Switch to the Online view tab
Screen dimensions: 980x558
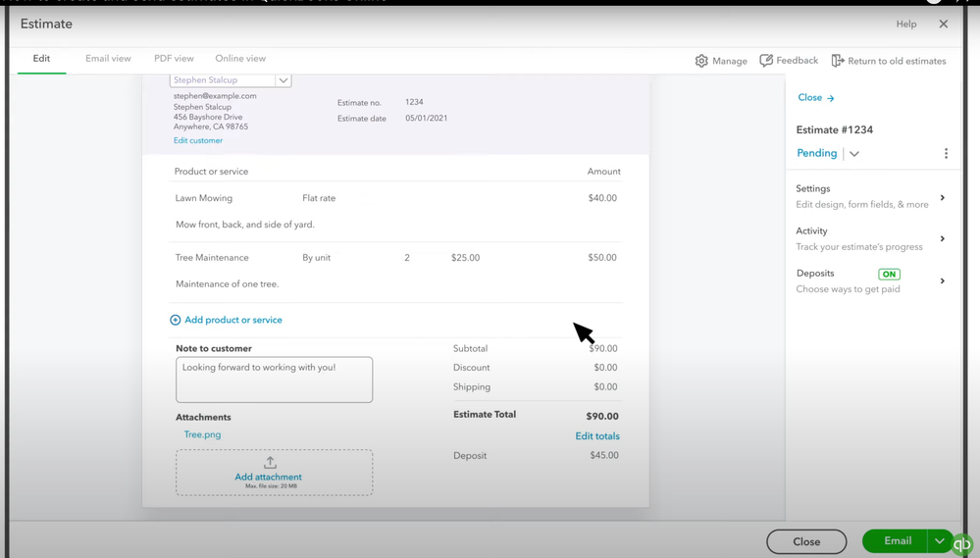(x=240, y=58)
